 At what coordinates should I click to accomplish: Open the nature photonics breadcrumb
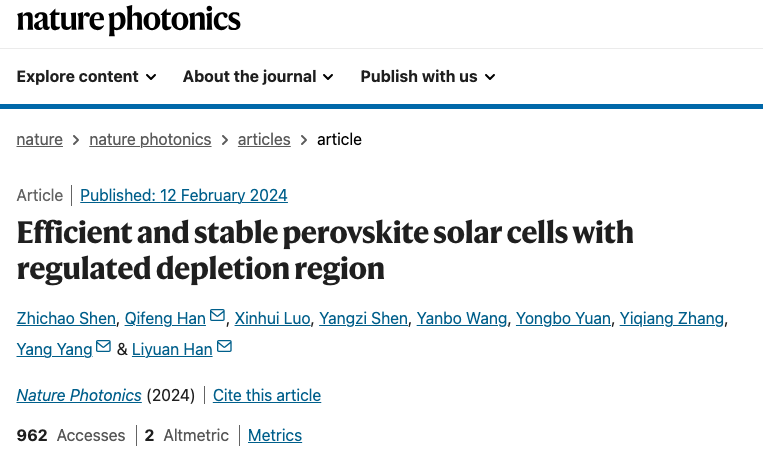tap(150, 139)
